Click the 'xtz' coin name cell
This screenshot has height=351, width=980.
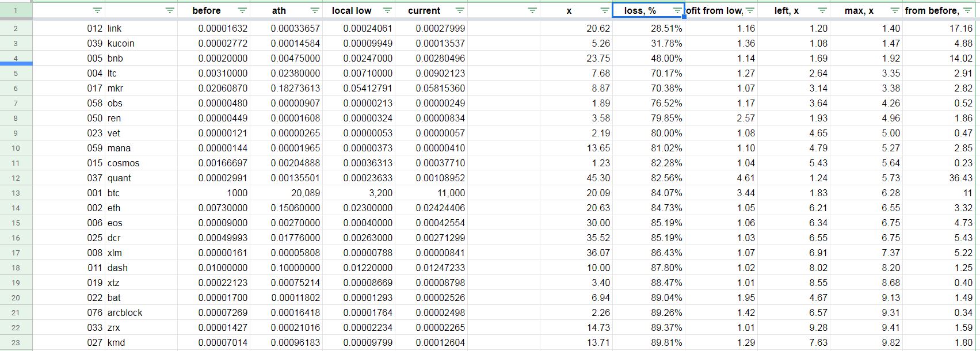click(141, 283)
